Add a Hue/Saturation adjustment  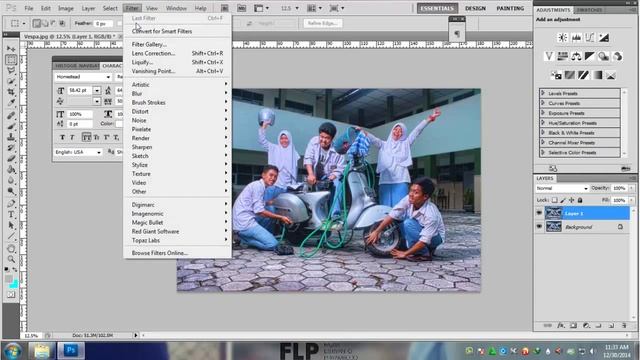pyautogui.click(x=562, y=56)
